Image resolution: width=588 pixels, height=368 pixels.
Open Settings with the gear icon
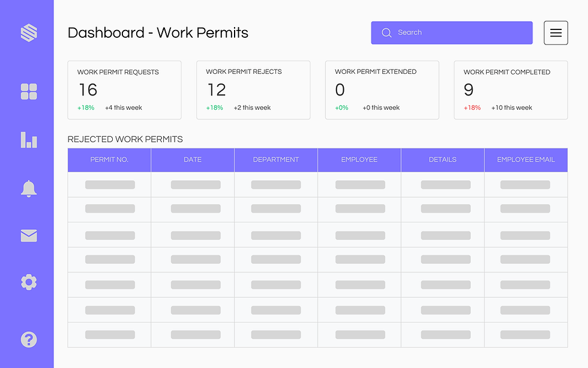[27, 282]
